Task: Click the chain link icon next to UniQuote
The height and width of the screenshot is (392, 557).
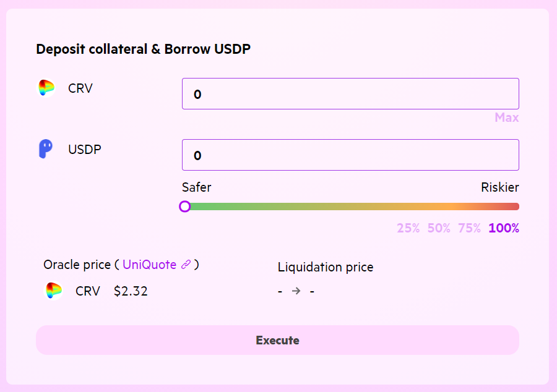Action: [186, 264]
